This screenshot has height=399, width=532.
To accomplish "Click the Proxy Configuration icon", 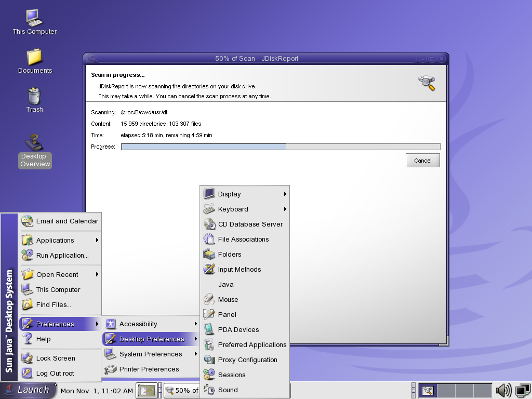I will click(209, 360).
